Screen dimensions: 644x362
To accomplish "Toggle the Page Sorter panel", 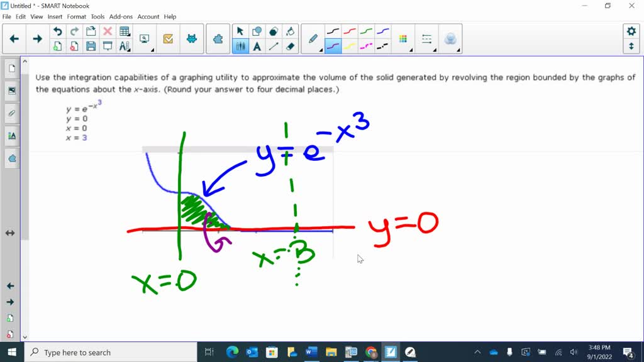I will pyautogui.click(x=11, y=69).
